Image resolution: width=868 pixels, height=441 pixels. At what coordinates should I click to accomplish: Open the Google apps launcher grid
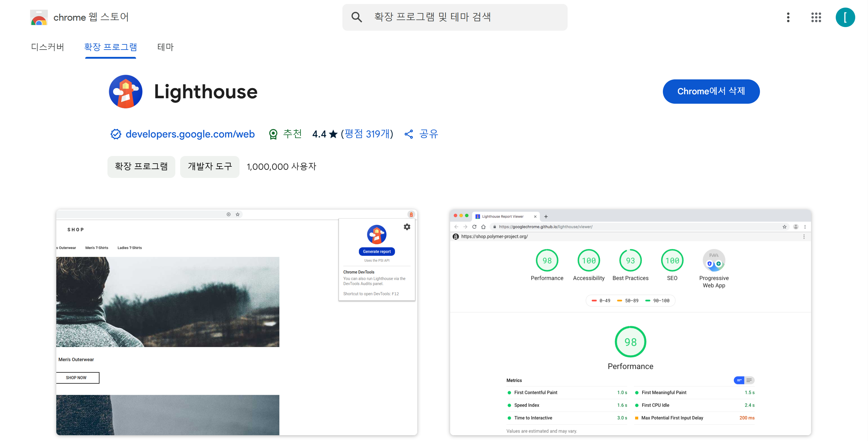point(816,17)
